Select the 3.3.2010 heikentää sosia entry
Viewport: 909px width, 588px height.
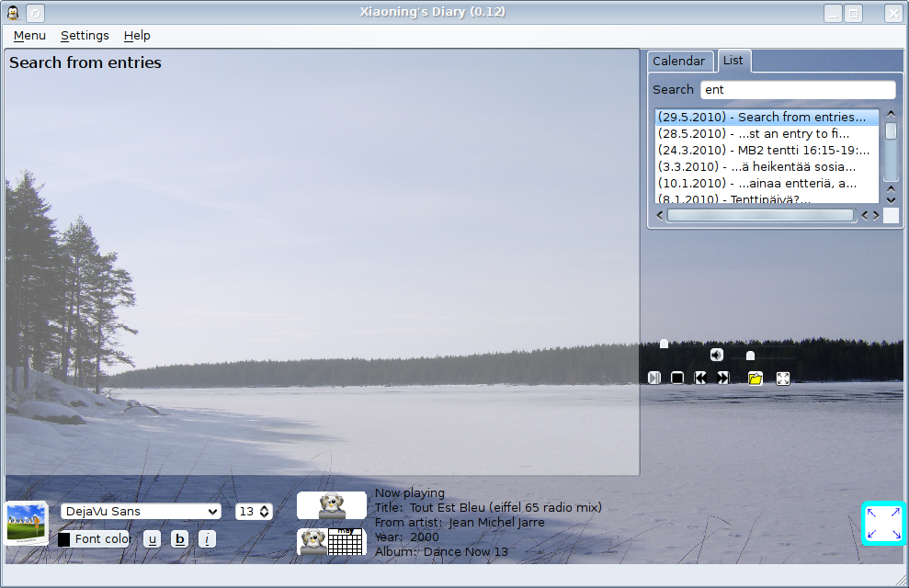(x=767, y=167)
